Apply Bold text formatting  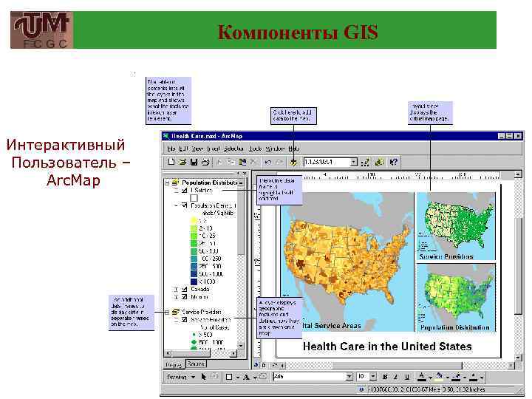click(x=385, y=377)
